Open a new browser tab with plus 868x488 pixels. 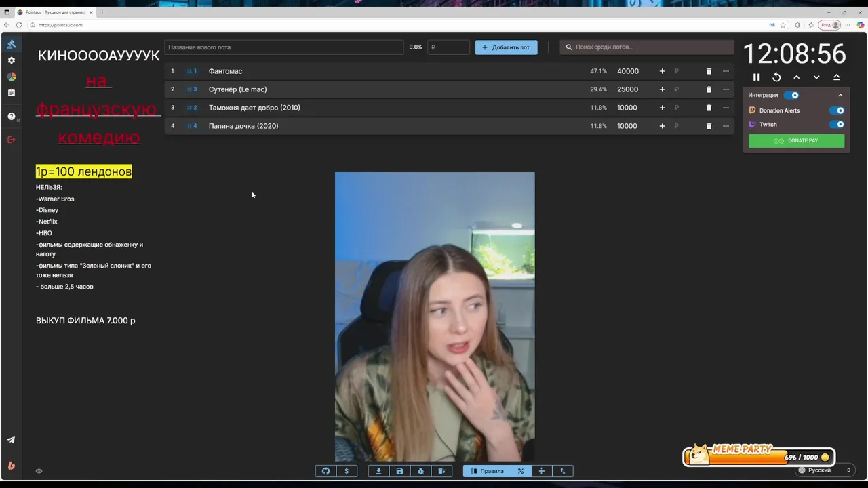(x=102, y=12)
